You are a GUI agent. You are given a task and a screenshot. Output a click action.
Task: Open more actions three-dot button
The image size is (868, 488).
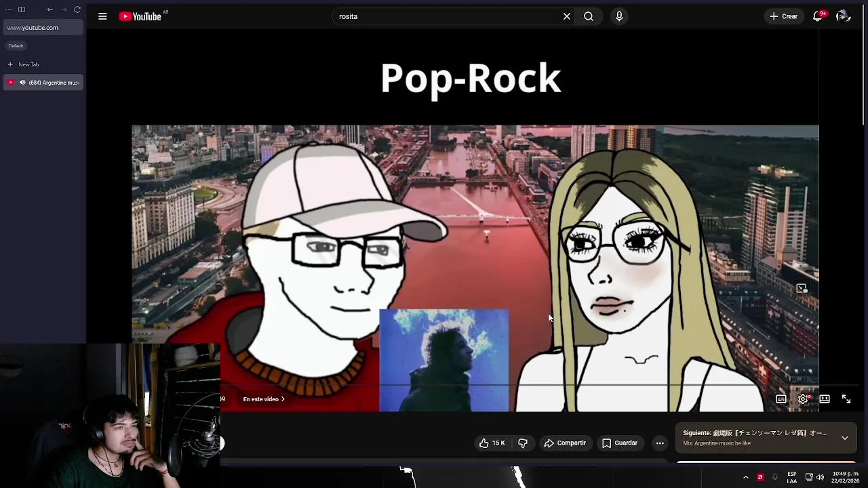660,443
